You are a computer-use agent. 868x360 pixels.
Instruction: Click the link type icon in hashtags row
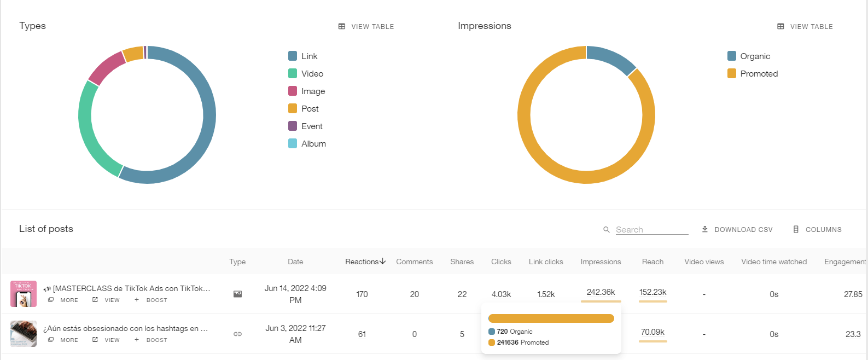[237, 334]
